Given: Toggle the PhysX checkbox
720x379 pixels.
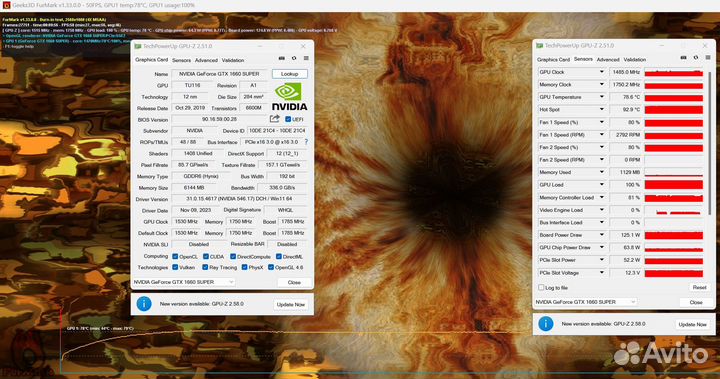Looking at the screenshot, I should coord(244,267).
